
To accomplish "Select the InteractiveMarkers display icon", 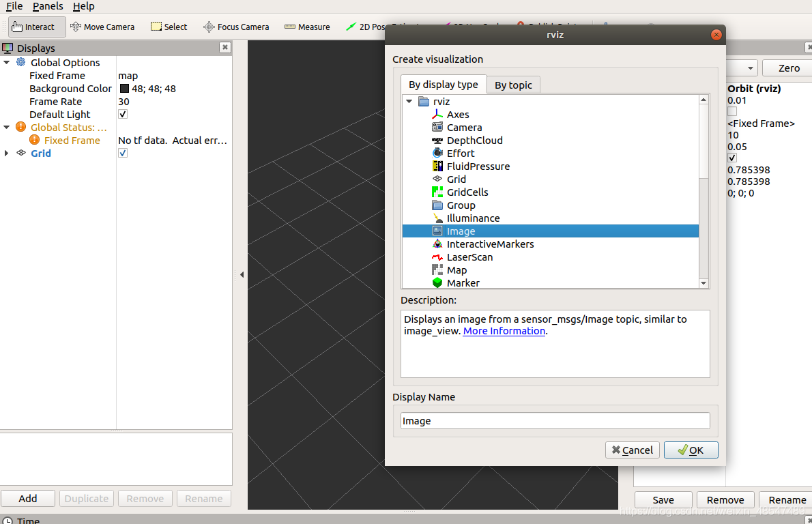I will pos(437,244).
